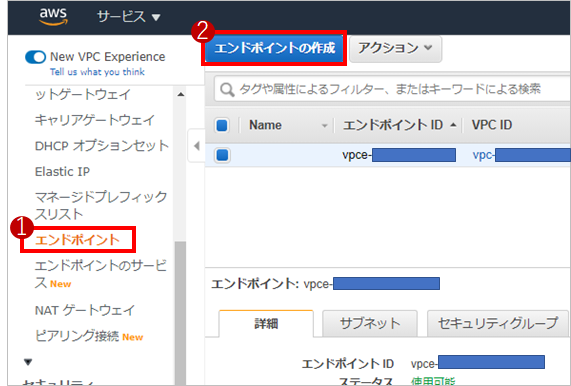Collapse the sidebar with the left arrow handle
This screenshot has width=571, height=386.
(x=197, y=146)
